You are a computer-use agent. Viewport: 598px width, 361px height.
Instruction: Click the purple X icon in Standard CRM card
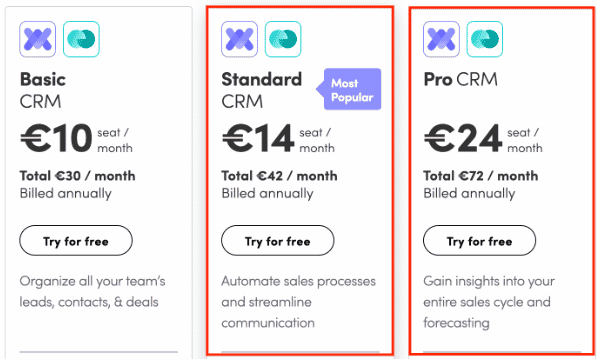(240, 39)
